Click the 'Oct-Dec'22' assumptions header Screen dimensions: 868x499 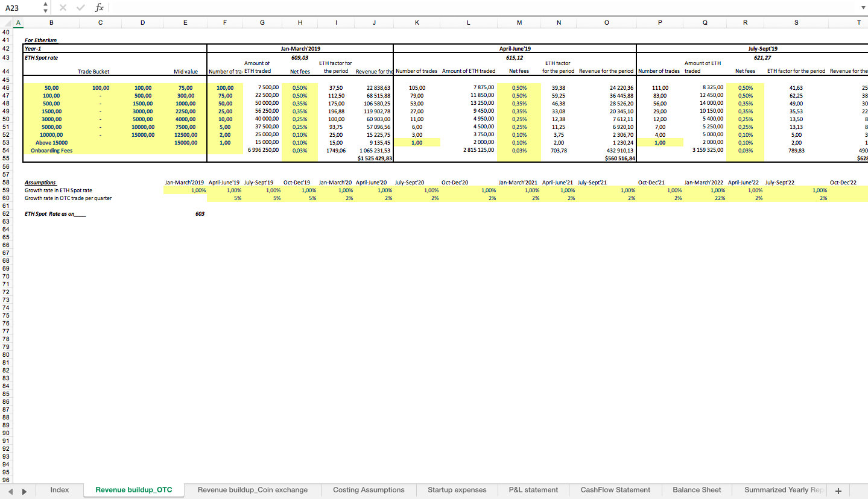point(843,182)
